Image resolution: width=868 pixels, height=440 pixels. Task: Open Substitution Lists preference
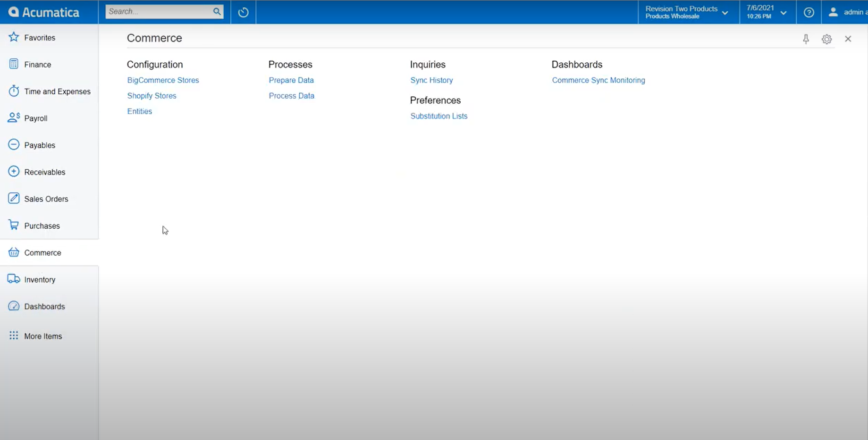point(438,116)
